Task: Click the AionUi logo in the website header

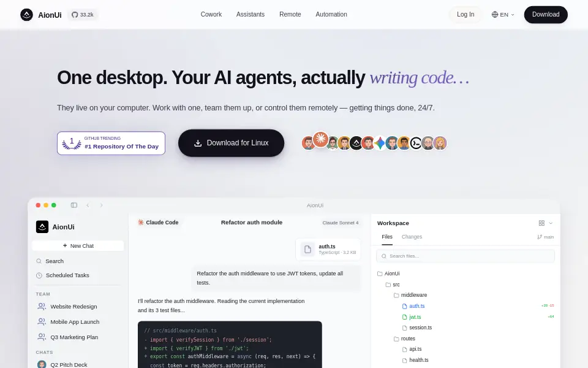Action: pos(41,15)
